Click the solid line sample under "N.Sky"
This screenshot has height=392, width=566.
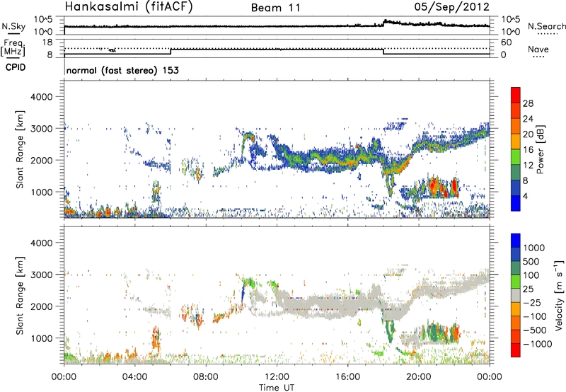click(13, 33)
